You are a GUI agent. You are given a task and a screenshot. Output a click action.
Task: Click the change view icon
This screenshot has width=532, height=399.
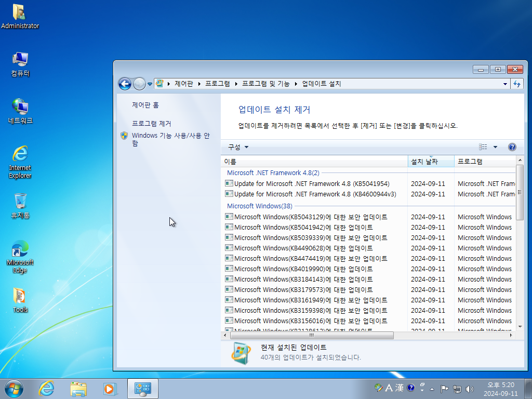pyautogui.click(x=483, y=147)
